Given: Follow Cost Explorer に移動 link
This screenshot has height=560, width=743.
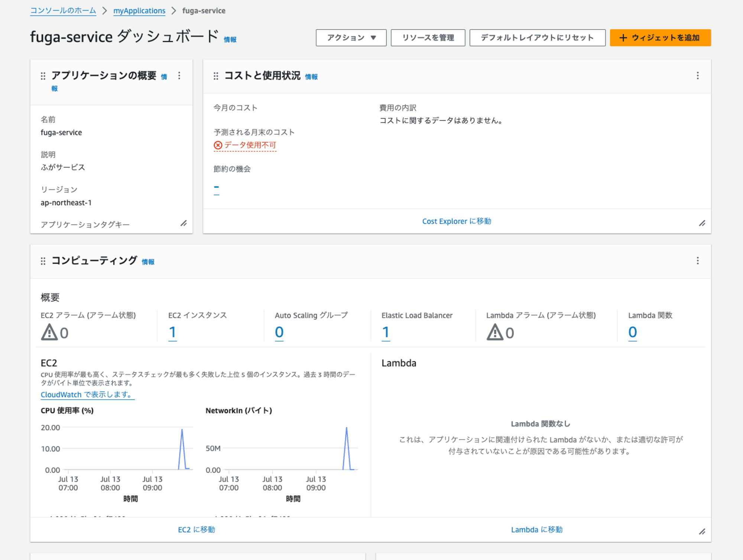Looking at the screenshot, I should pyautogui.click(x=457, y=221).
